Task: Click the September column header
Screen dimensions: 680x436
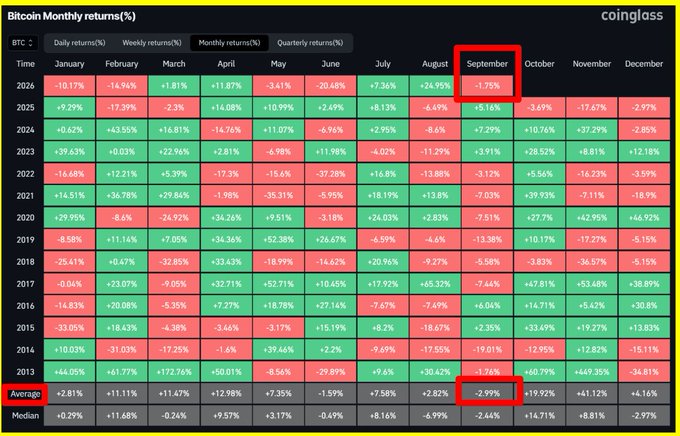Action: pyautogui.click(x=487, y=64)
